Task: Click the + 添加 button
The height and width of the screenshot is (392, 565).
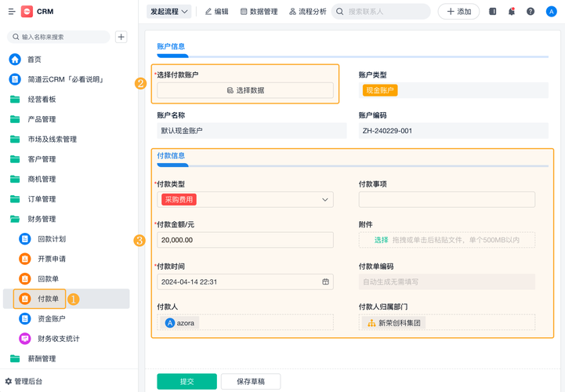Action: [458, 12]
